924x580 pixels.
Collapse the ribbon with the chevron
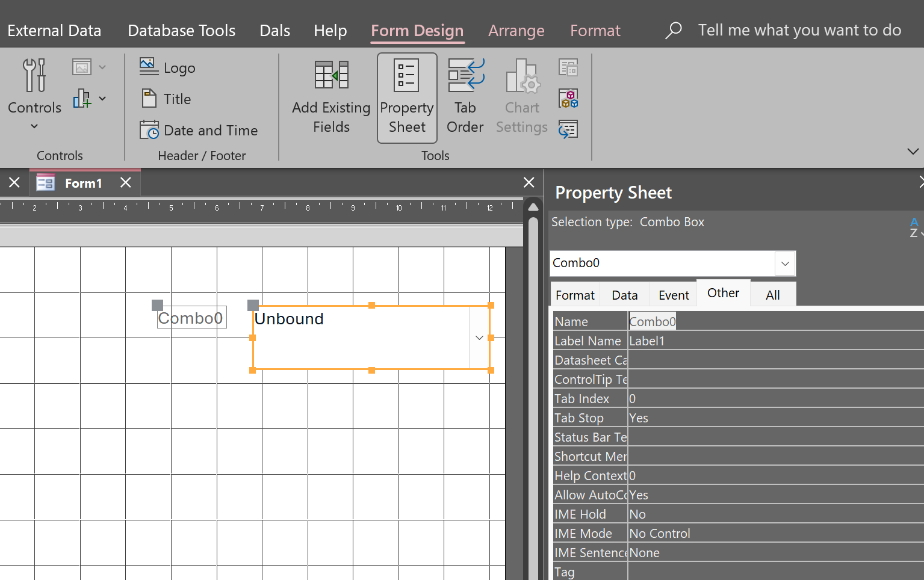(x=913, y=151)
